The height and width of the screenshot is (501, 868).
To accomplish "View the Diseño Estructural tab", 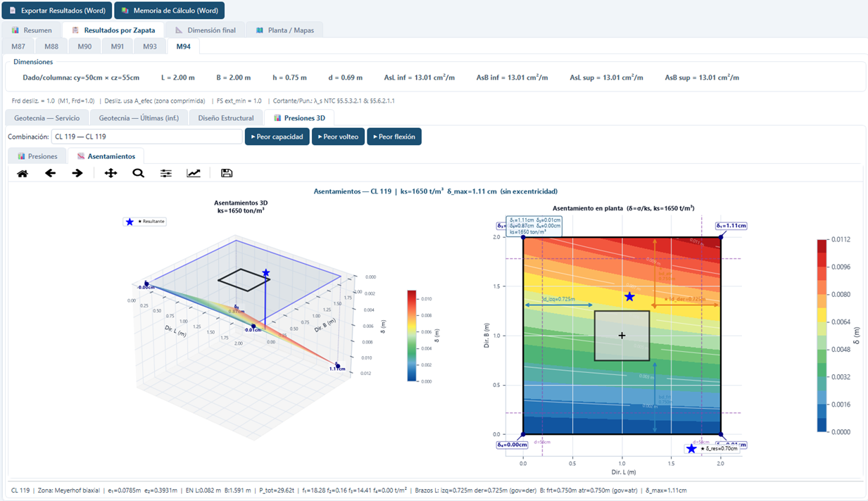I will pyautogui.click(x=226, y=118).
